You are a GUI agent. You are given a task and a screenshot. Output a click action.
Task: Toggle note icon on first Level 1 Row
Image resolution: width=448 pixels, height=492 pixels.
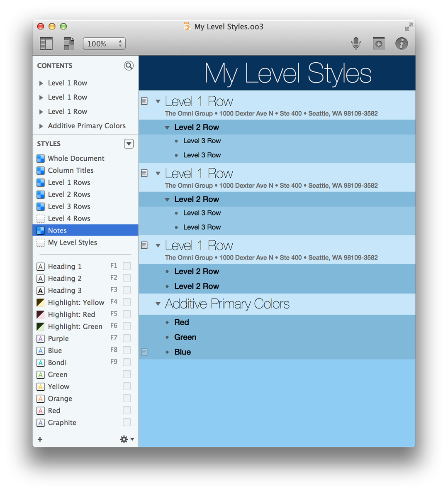click(x=144, y=101)
